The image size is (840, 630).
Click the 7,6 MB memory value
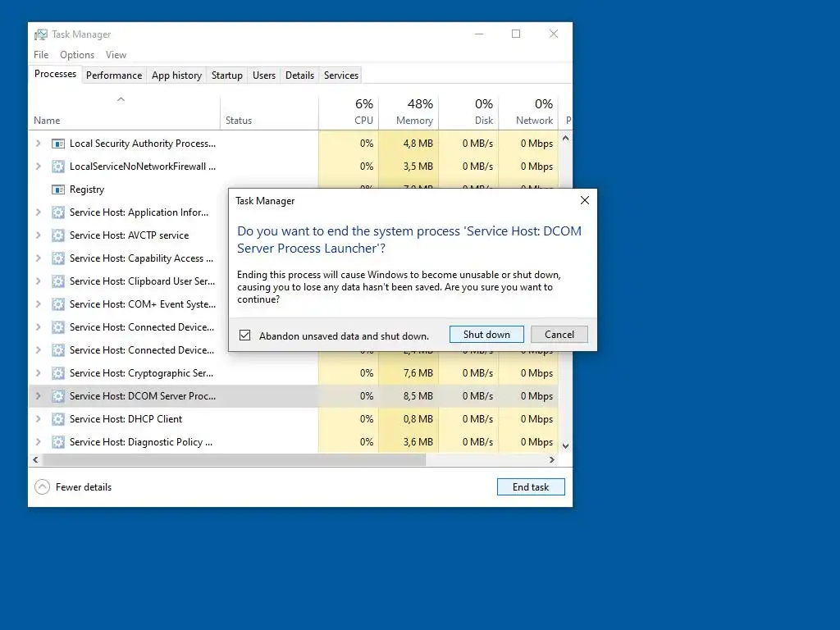click(x=418, y=373)
